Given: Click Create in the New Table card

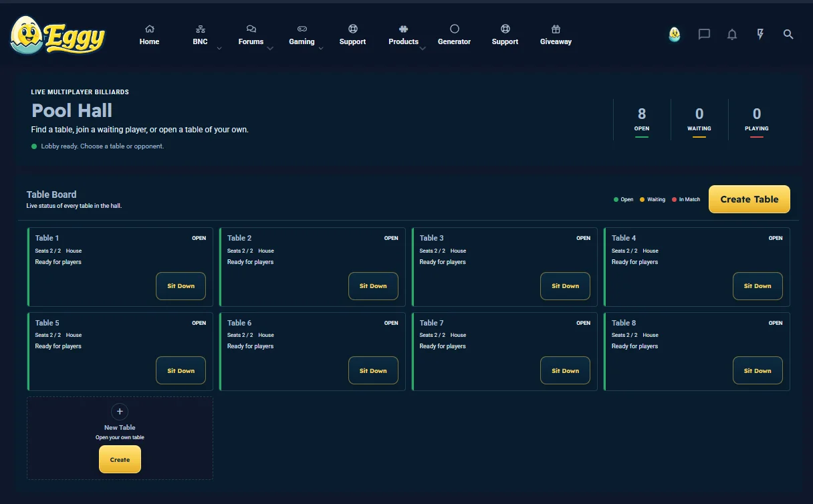Looking at the screenshot, I should (x=120, y=459).
